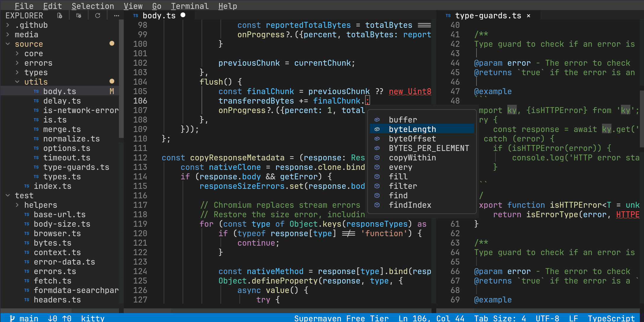Open merge.ts in the file tree
Viewport: 644px width, 322px height.
point(59,129)
